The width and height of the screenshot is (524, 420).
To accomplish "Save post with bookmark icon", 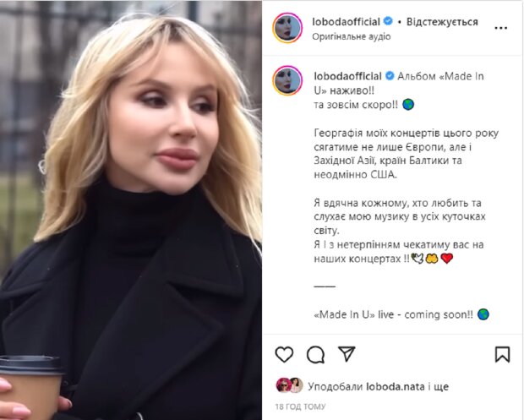I will point(502,355).
